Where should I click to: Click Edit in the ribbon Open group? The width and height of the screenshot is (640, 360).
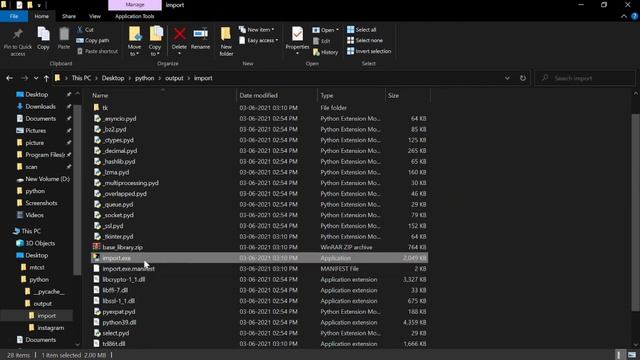(x=322, y=41)
